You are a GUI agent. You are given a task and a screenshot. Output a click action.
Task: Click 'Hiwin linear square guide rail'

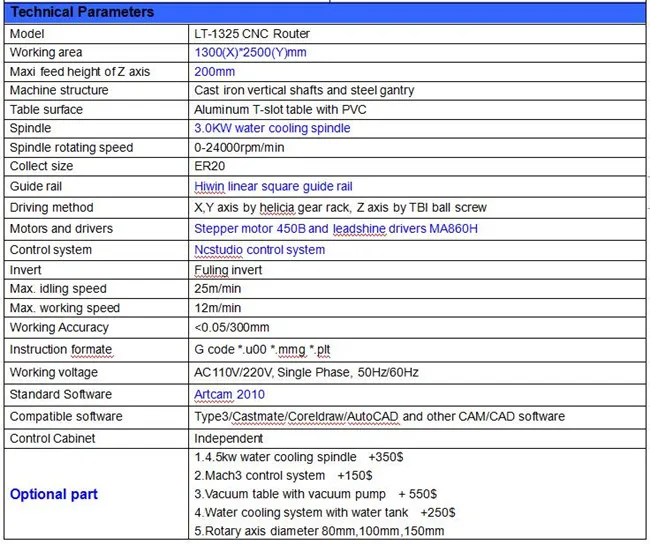(274, 186)
